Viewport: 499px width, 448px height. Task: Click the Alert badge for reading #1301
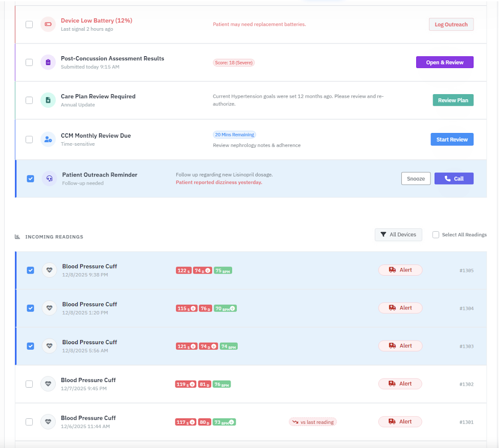click(x=400, y=422)
